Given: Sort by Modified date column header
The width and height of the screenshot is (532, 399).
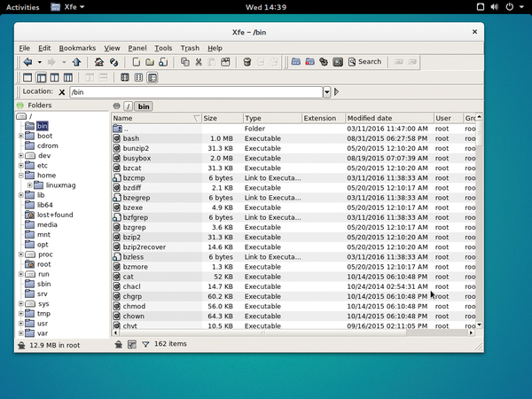Looking at the screenshot, I should click(389, 118).
